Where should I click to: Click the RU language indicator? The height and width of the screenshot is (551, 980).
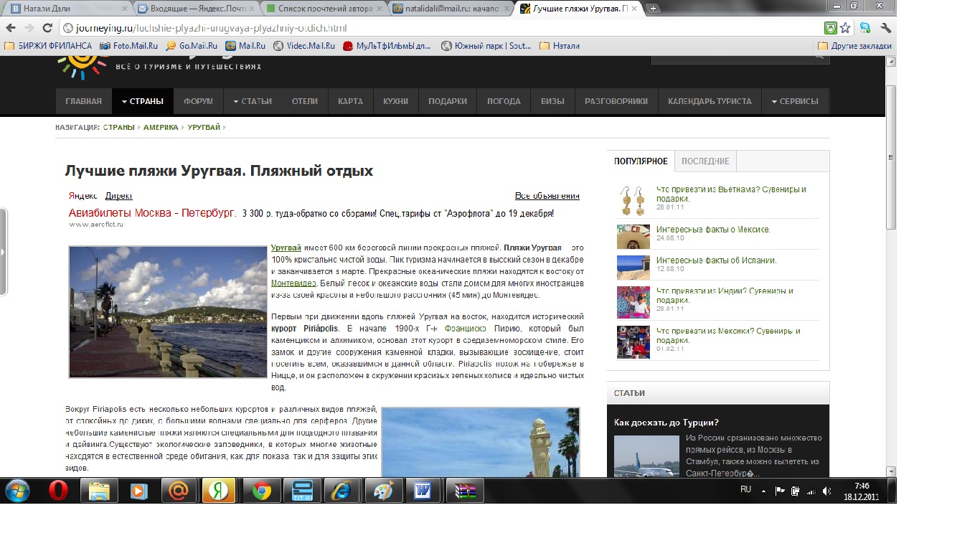pyautogui.click(x=745, y=489)
